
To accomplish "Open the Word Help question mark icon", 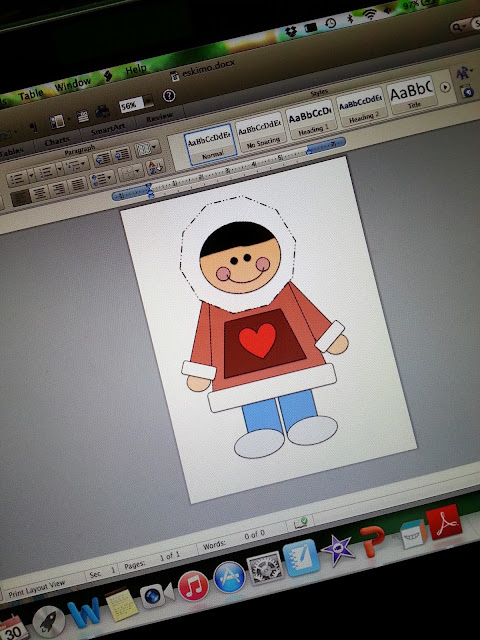I will 169,96.
